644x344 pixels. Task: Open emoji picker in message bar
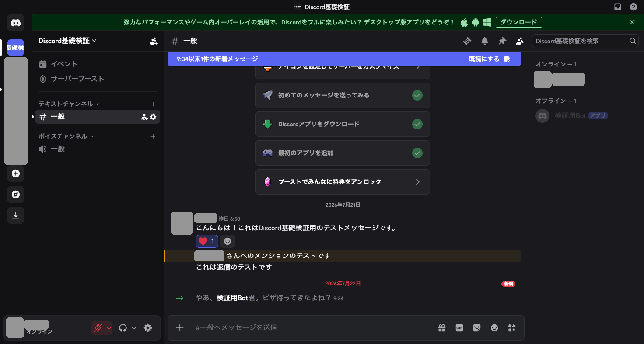[494, 328]
